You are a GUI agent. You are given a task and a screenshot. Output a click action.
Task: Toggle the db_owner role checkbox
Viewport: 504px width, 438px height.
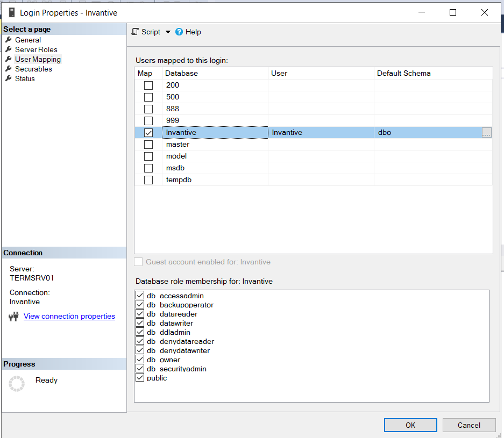(140, 359)
